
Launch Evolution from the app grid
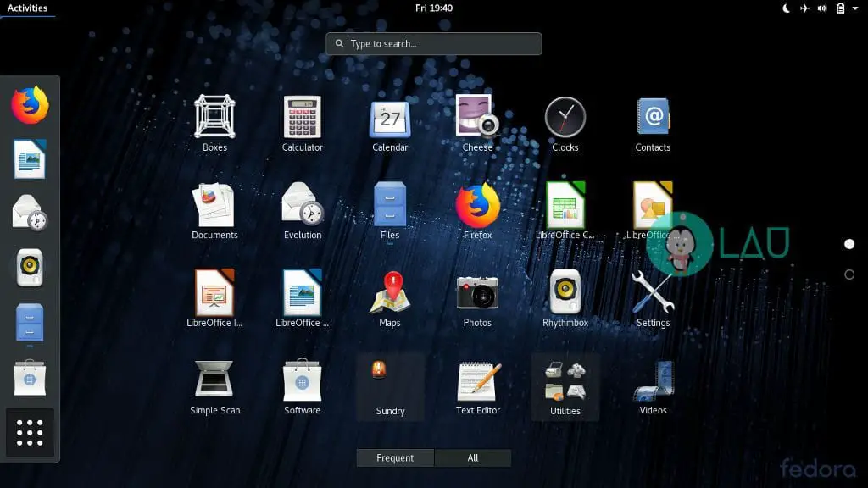pos(303,210)
